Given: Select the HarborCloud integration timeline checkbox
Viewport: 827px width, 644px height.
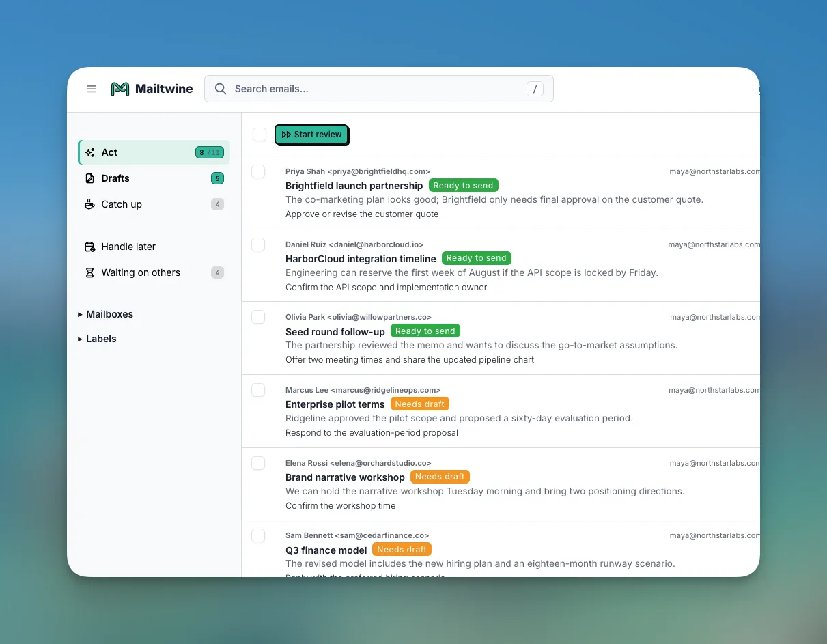Looking at the screenshot, I should 258,244.
